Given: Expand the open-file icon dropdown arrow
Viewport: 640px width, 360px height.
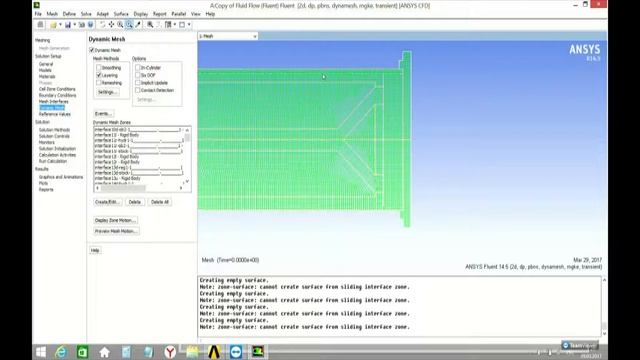Looking at the screenshot, I should (60, 25).
